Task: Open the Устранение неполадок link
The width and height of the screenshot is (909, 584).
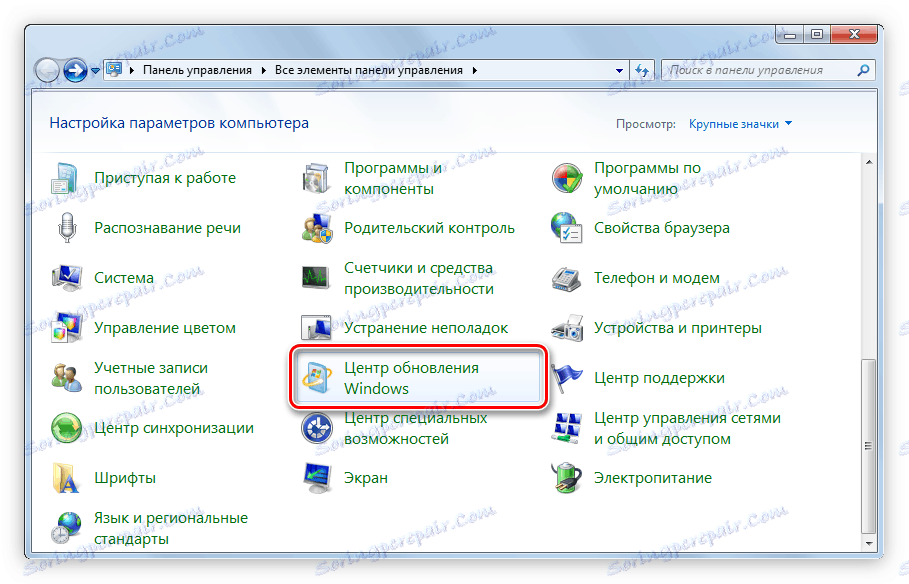Action: [426, 328]
